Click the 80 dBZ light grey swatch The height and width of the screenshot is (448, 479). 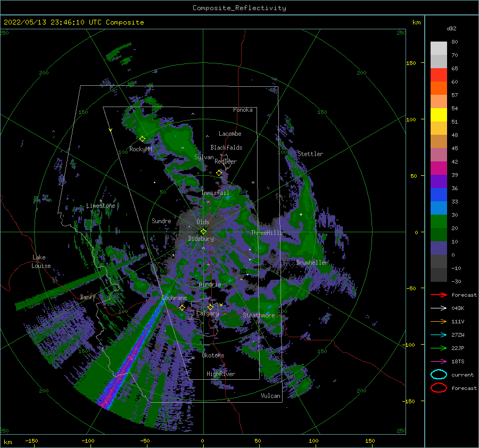[x=439, y=48]
